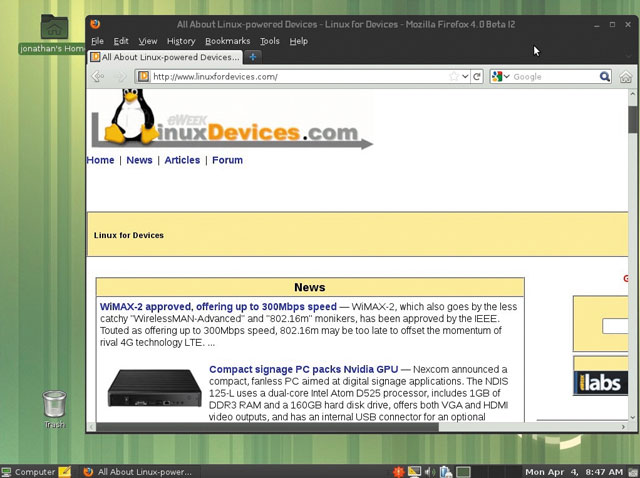Screen dimensions: 640x478
Task: Open the Trash icon on desktop
Action: click(x=54, y=404)
